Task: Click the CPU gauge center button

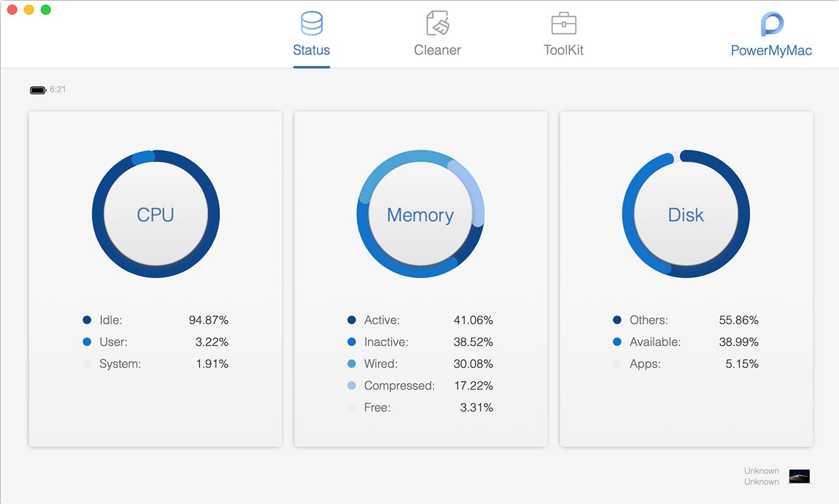Action: [x=155, y=214]
